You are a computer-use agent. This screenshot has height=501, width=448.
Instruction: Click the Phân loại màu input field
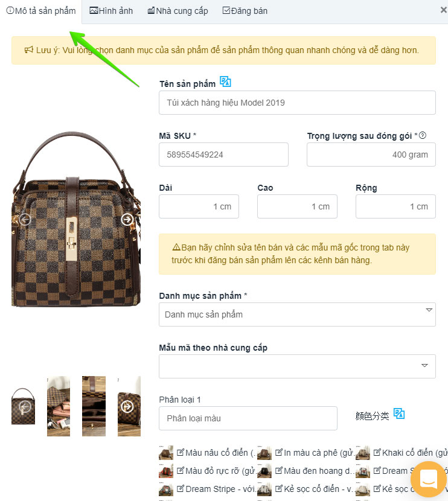coord(248,418)
